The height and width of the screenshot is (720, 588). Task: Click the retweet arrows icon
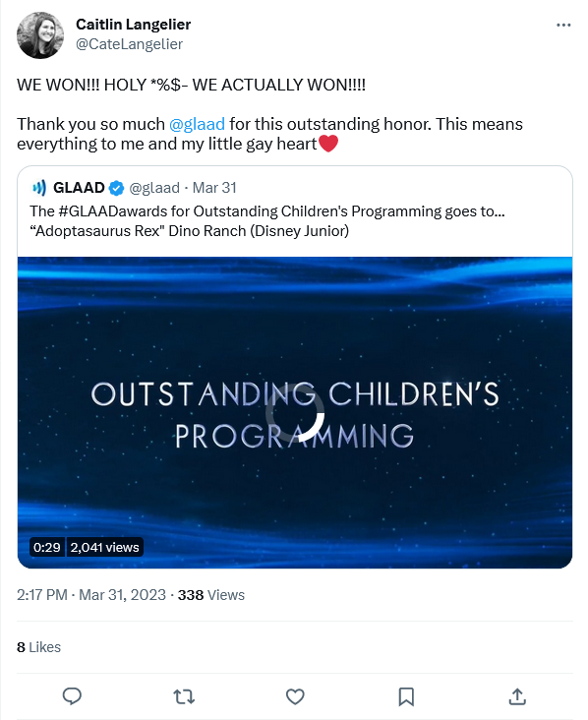(x=184, y=696)
